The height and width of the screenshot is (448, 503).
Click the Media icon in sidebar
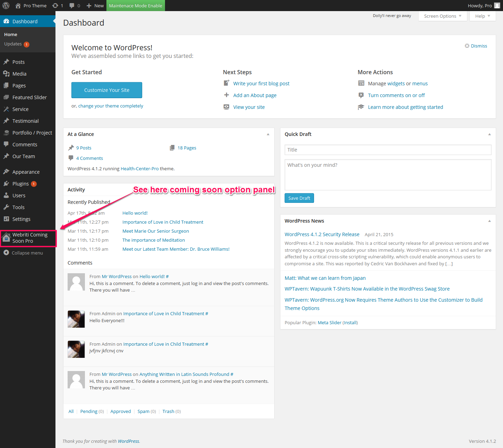pyautogui.click(x=6, y=74)
